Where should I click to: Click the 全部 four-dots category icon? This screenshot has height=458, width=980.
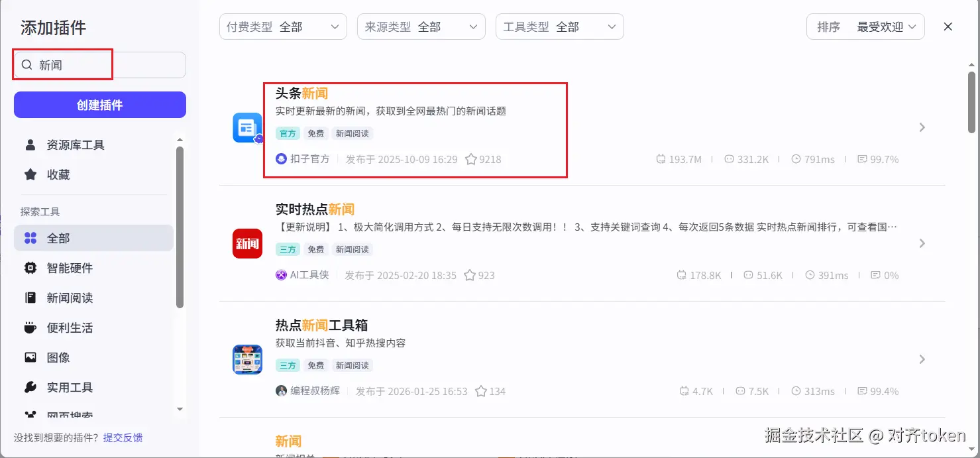pyautogui.click(x=30, y=238)
